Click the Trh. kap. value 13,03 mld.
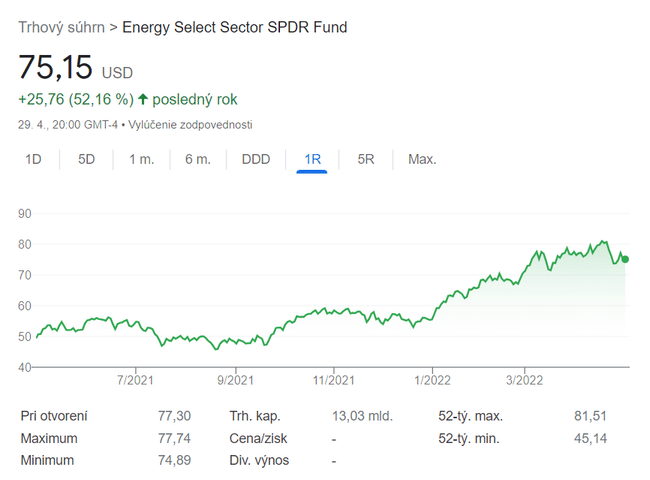Screen dimensions: 650x480 (x=362, y=416)
